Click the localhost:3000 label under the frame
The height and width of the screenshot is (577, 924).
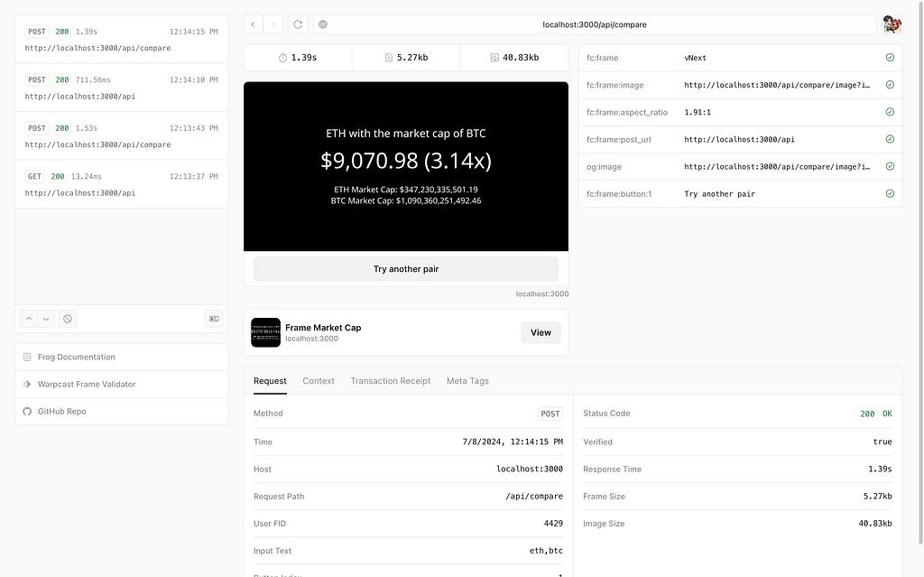pos(542,293)
